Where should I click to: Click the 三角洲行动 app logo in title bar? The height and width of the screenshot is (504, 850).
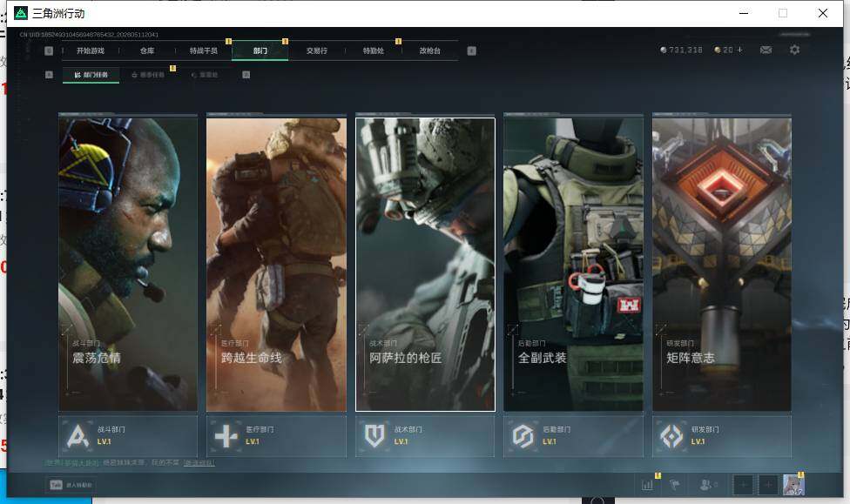21,13
